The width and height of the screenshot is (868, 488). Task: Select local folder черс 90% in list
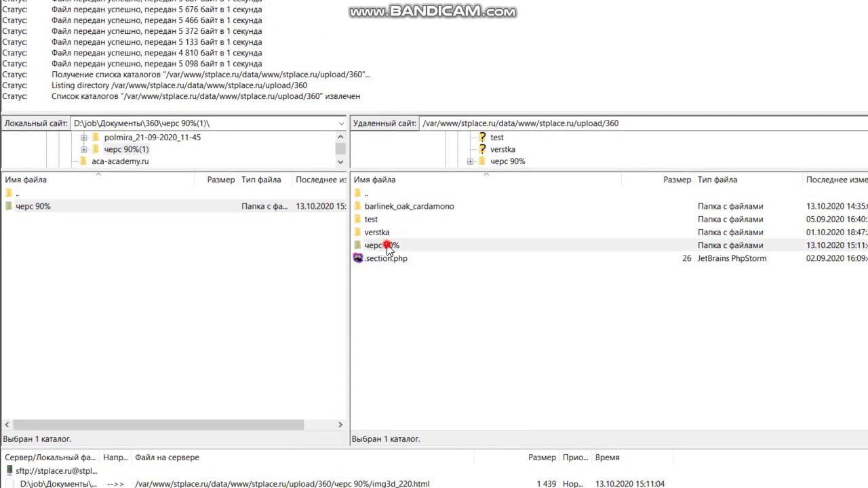click(x=174, y=206)
